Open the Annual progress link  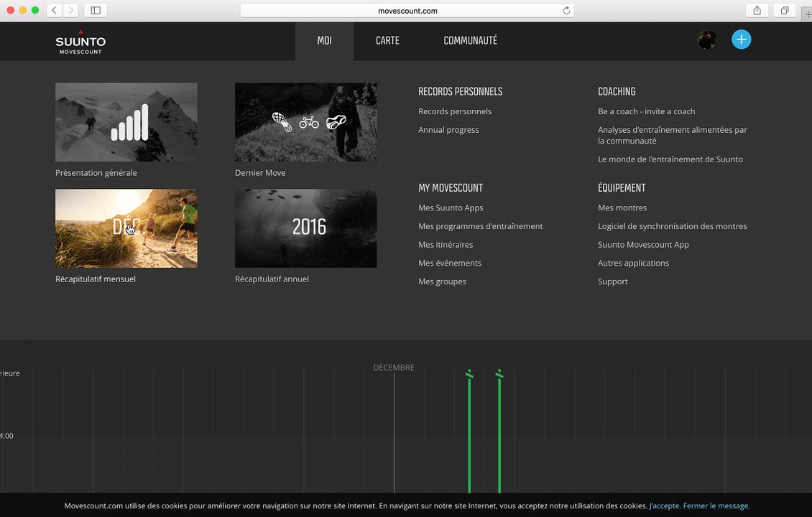pyautogui.click(x=448, y=130)
